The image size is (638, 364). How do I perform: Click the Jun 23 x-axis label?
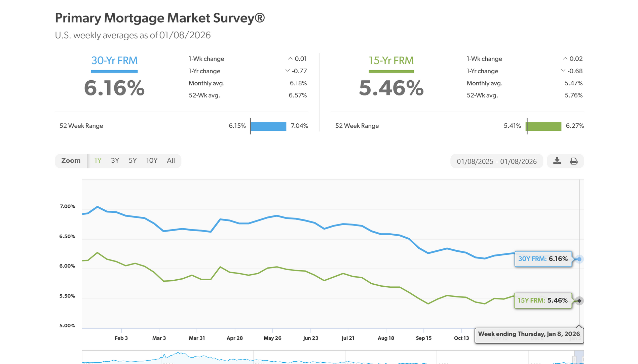[x=311, y=338]
